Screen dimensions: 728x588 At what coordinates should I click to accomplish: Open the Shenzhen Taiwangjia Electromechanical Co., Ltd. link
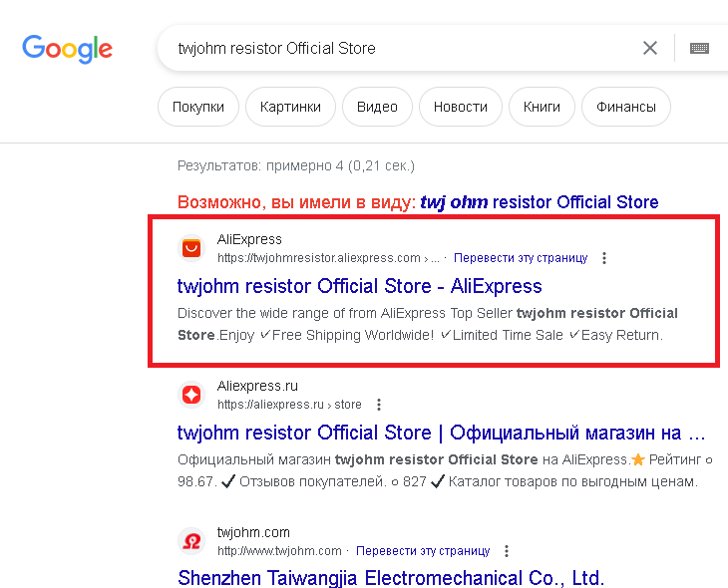click(391, 578)
